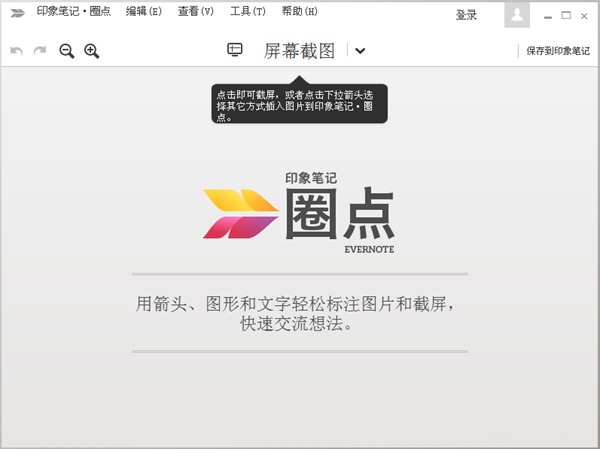Screen dimensions: 600x449
Task: Click the tagline 快速交流想法
Action: [295, 324]
